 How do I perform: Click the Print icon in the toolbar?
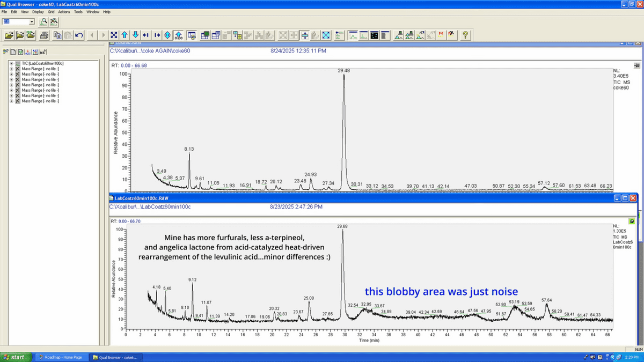pos(45,35)
